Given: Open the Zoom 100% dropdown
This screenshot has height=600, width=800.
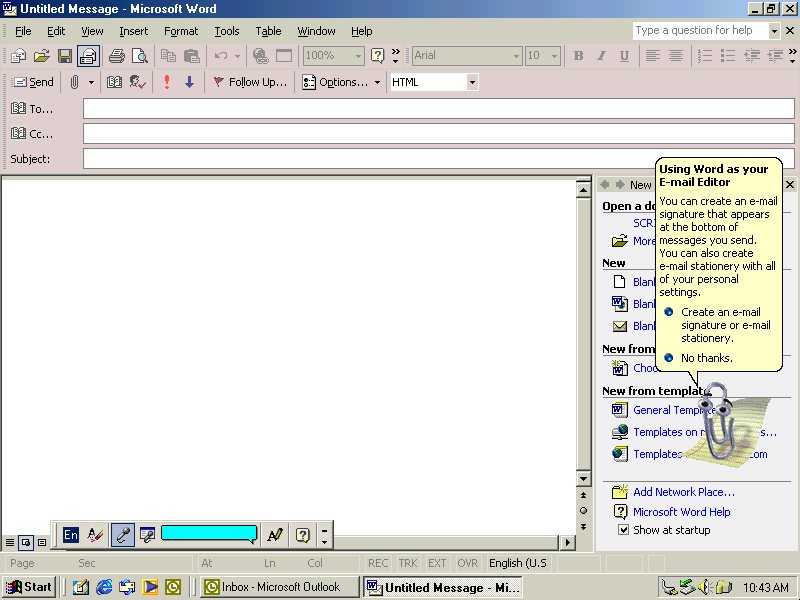Looking at the screenshot, I should [359, 56].
